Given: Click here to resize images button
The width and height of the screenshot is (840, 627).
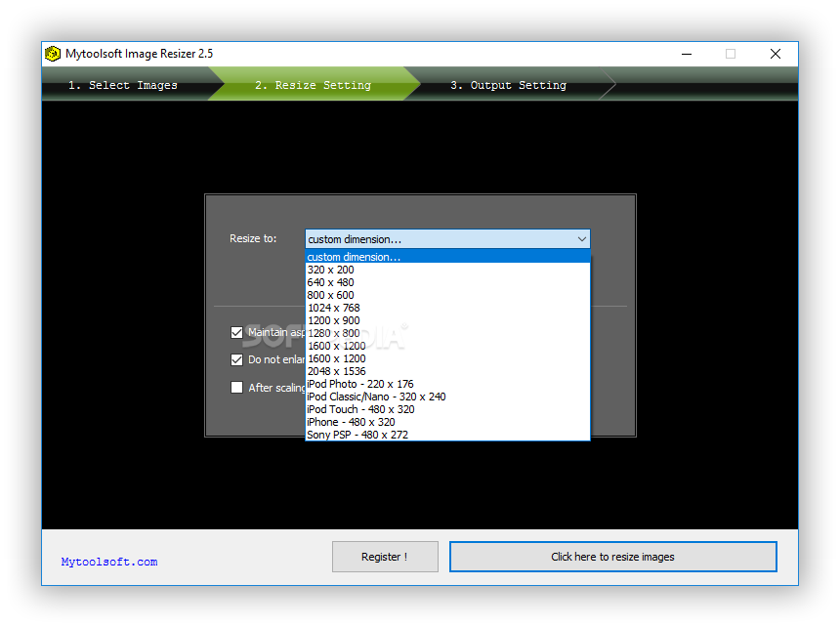Looking at the screenshot, I should pos(612,557).
